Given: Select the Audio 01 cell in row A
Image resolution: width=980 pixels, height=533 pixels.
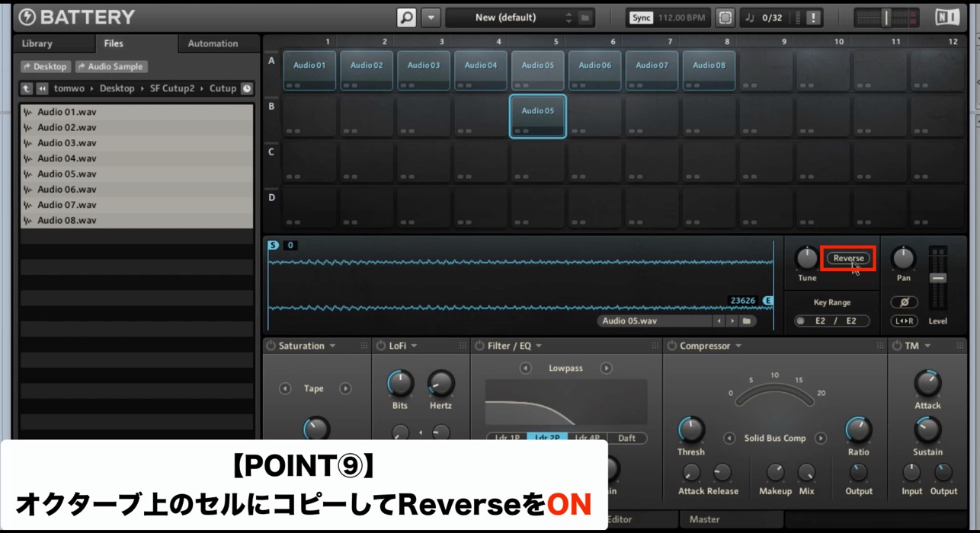Looking at the screenshot, I should [x=309, y=71].
